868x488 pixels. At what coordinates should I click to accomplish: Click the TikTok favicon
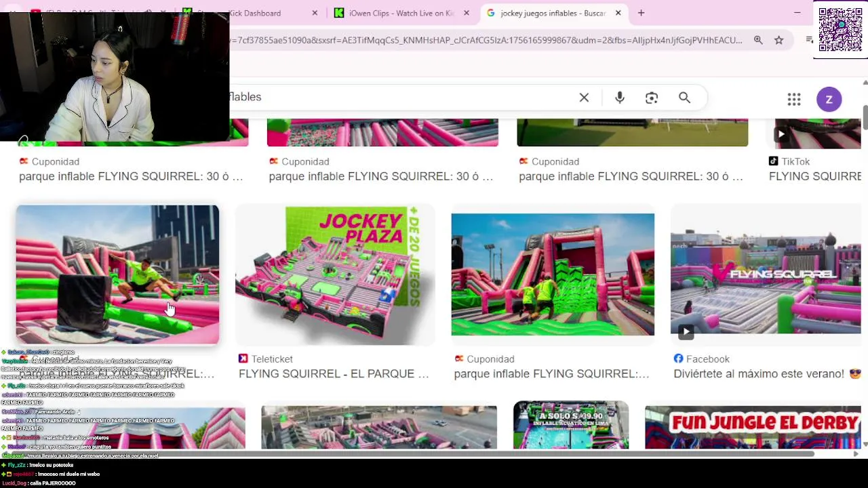(773, 161)
